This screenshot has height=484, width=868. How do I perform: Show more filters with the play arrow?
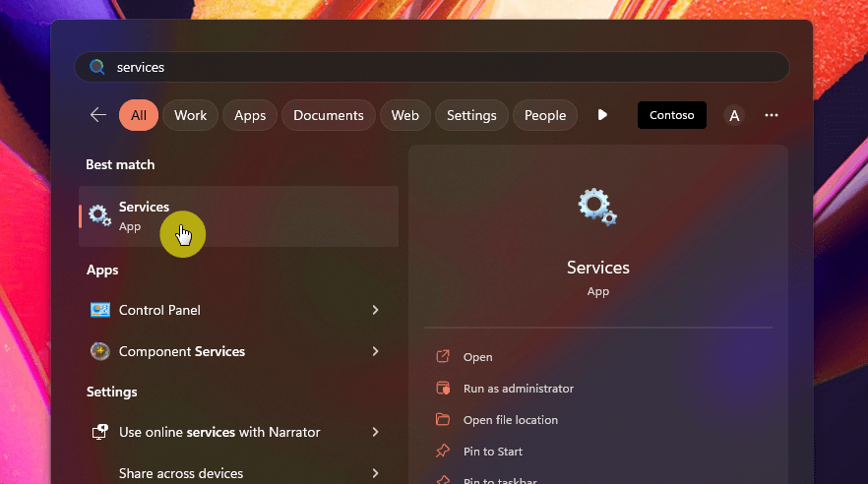(602, 114)
